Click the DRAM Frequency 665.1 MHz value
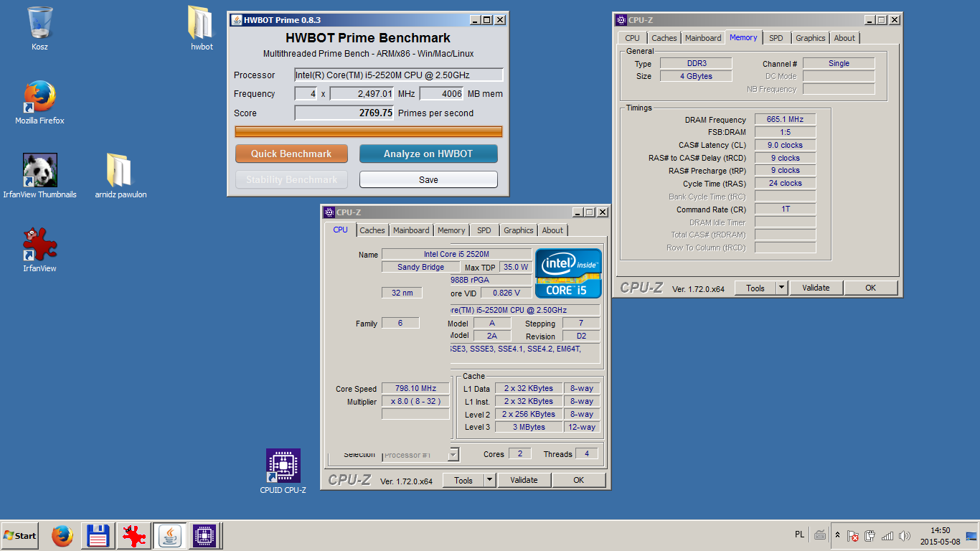980x551 pixels. pos(785,119)
